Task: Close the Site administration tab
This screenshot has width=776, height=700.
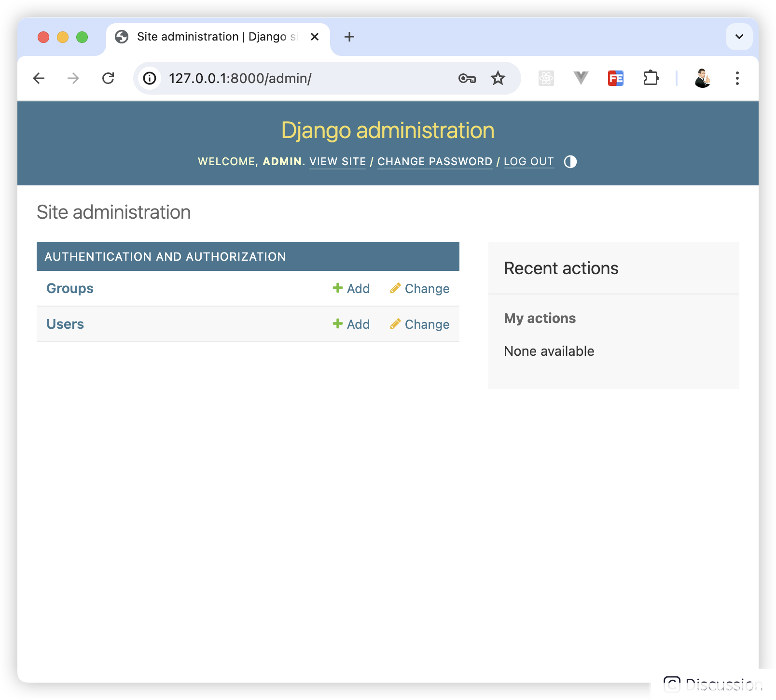Action: click(x=315, y=37)
